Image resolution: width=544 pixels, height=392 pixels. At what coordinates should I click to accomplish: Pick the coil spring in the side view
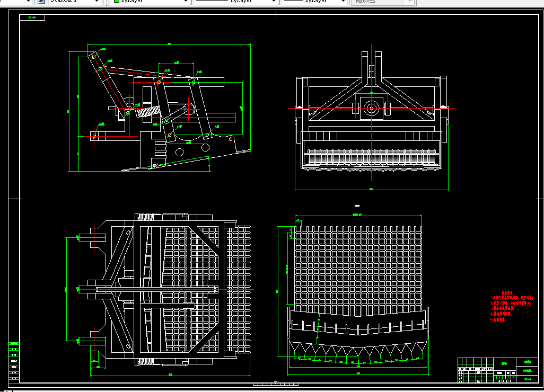(x=148, y=112)
